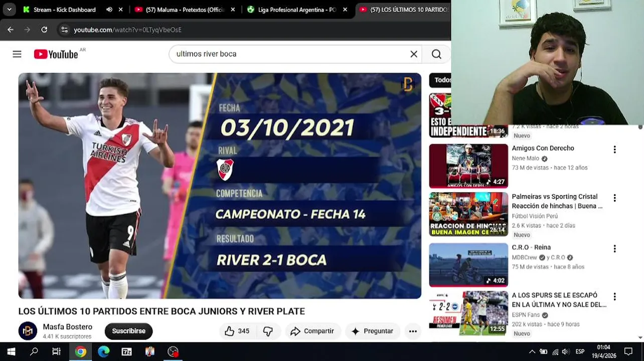Close the Stream - Kick Dashboard tab
This screenshot has width=644, height=361.
(120, 10)
